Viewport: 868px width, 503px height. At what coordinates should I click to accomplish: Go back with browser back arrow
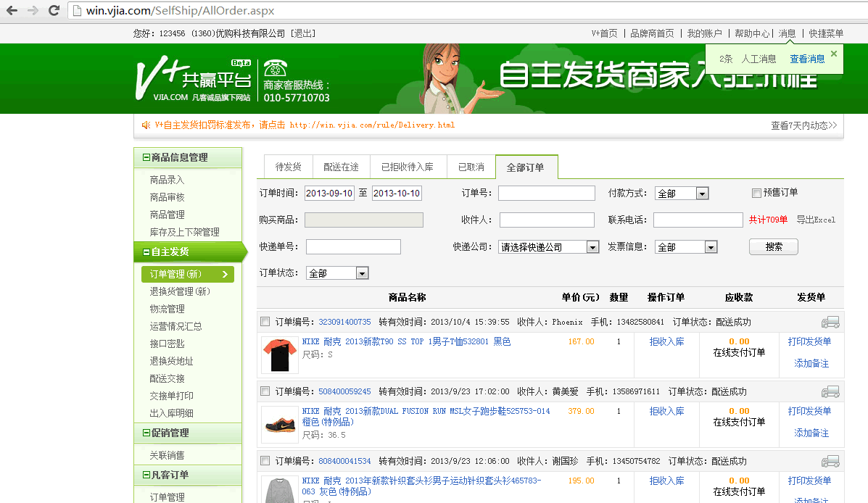(x=12, y=10)
